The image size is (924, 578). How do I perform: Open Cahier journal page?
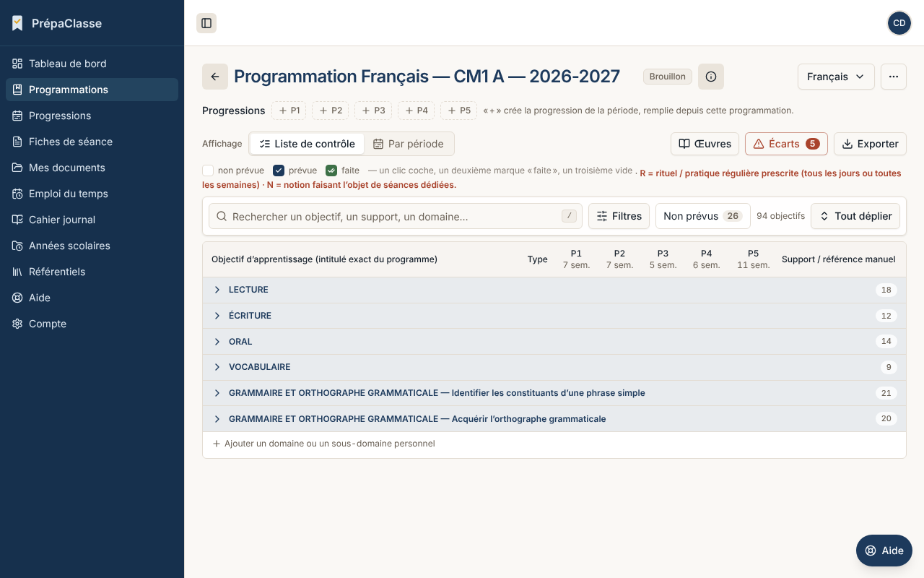(92, 220)
